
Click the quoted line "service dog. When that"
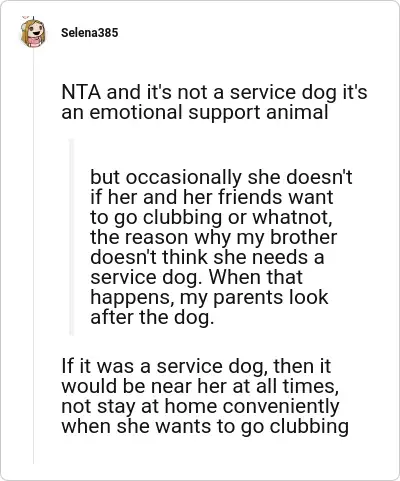tap(196, 277)
